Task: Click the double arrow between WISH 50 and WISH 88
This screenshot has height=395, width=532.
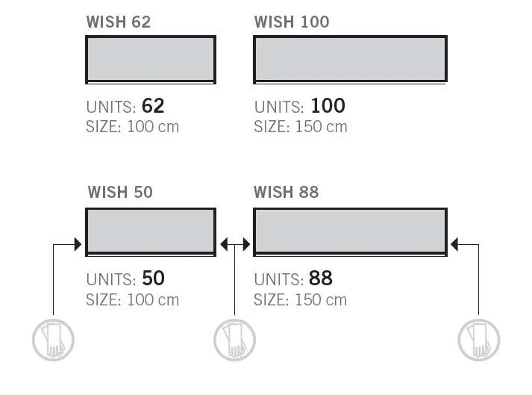Action: (235, 243)
